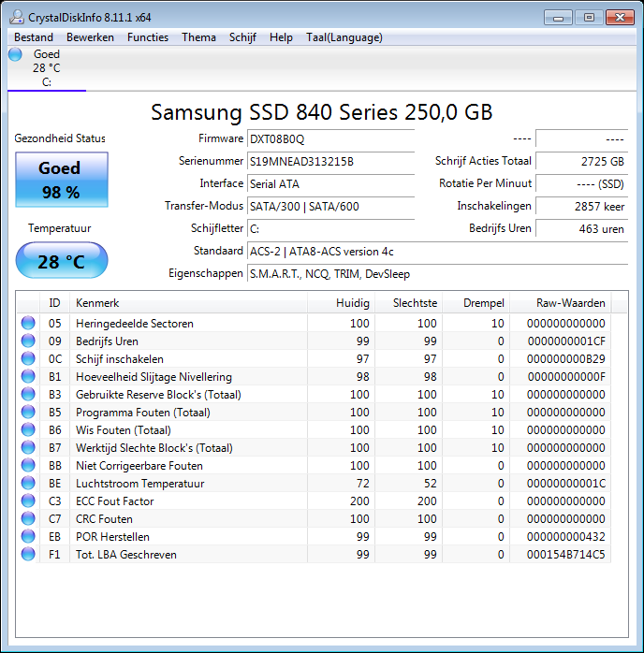Click the Inschakelingen value 2857 keer
The image size is (644, 653).
pos(581,207)
